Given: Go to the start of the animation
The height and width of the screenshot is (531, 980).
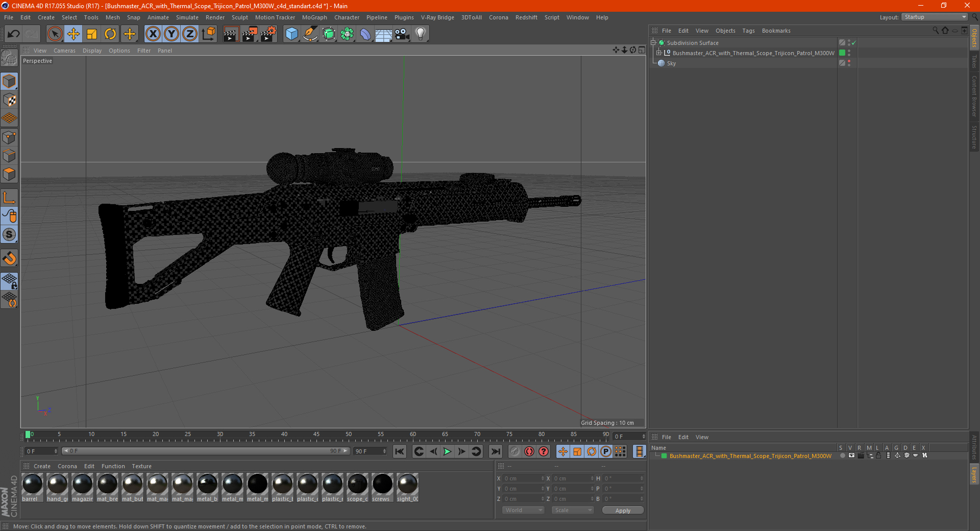Looking at the screenshot, I should [400, 451].
